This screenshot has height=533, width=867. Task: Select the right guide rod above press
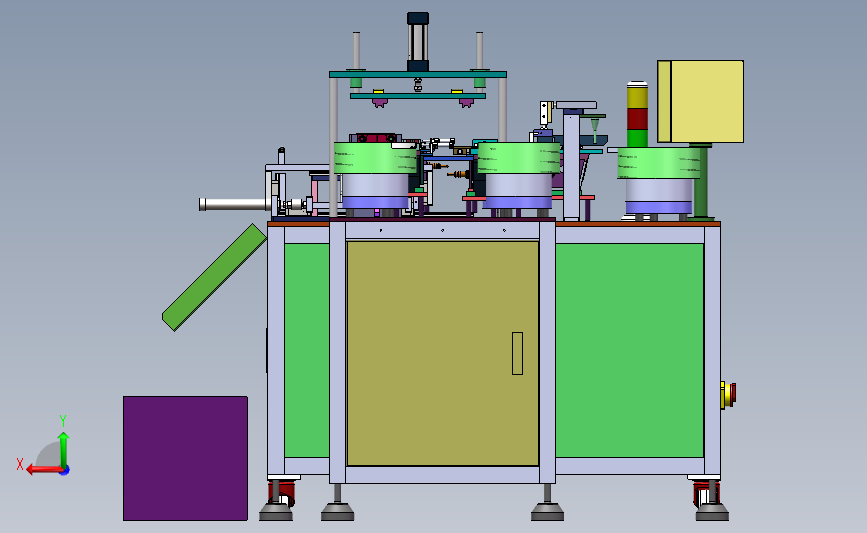click(479, 51)
